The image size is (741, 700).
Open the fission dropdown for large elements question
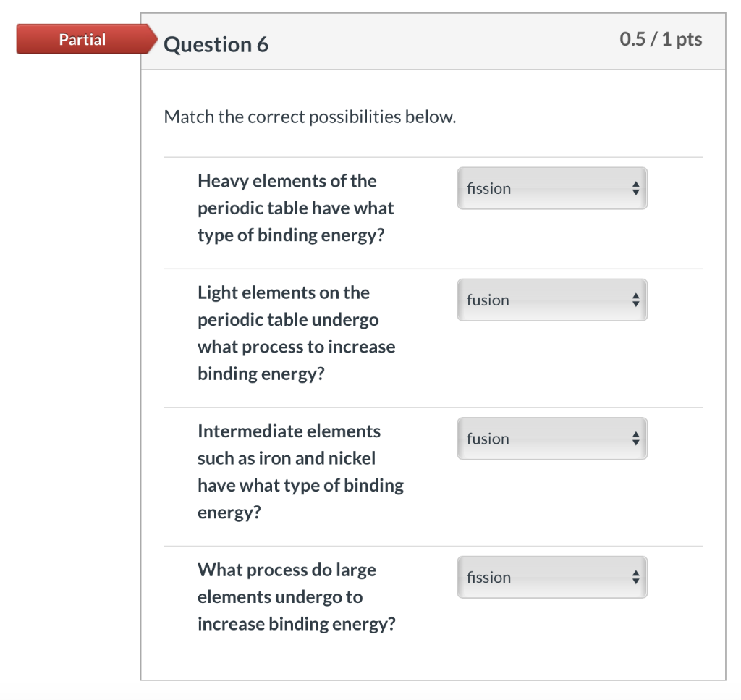pos(550,577)
